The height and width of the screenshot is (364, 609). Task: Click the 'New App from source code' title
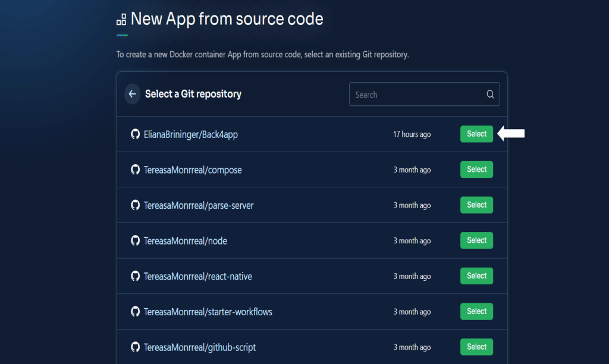click(227, 19)
